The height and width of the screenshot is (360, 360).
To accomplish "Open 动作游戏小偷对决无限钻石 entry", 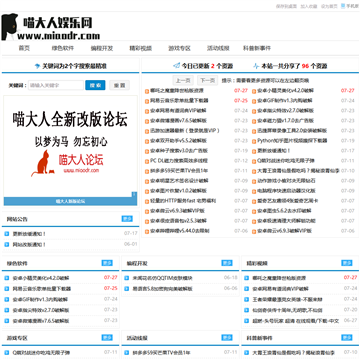I will (286, 181).
